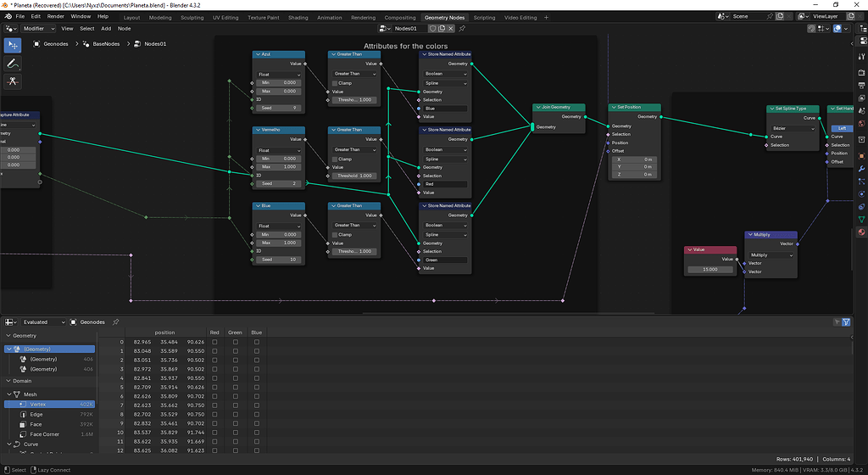Image resolution: width=868 pixels, height=475 pixels.
Task: Open the Output properties tab
Action: tap(861, 86)
